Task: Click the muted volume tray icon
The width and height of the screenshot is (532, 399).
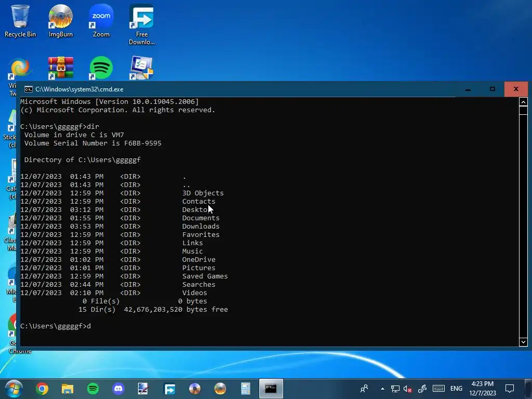Action: coord(407,389)
